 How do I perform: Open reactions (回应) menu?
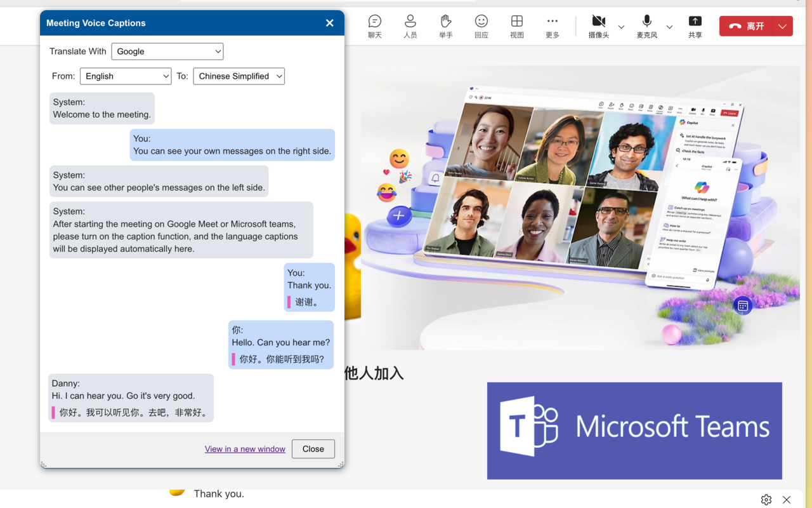coord(481,27)
